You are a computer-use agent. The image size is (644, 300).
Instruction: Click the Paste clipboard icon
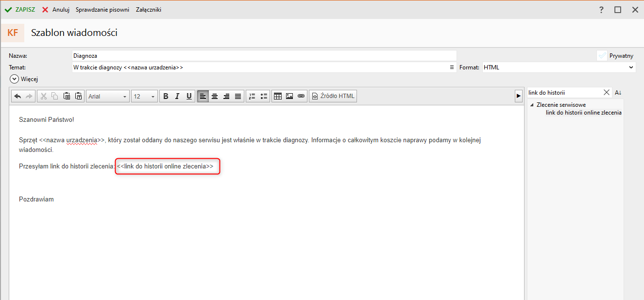[67, 96]
